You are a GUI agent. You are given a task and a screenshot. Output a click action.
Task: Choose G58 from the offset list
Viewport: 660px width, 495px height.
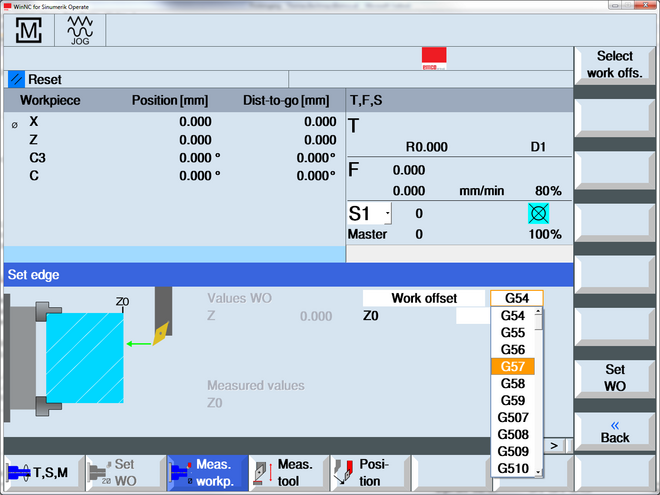point(513,384)
